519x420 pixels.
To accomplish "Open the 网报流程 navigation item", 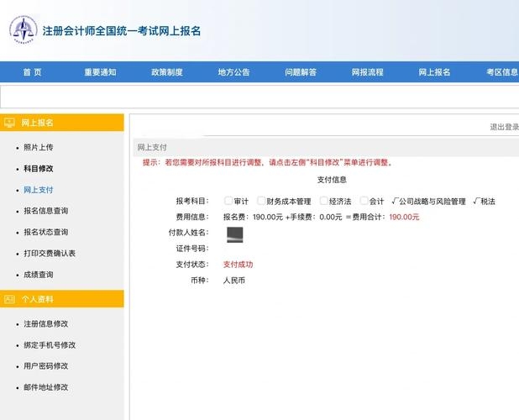I will pyautogui.click(x=367, y=72).
